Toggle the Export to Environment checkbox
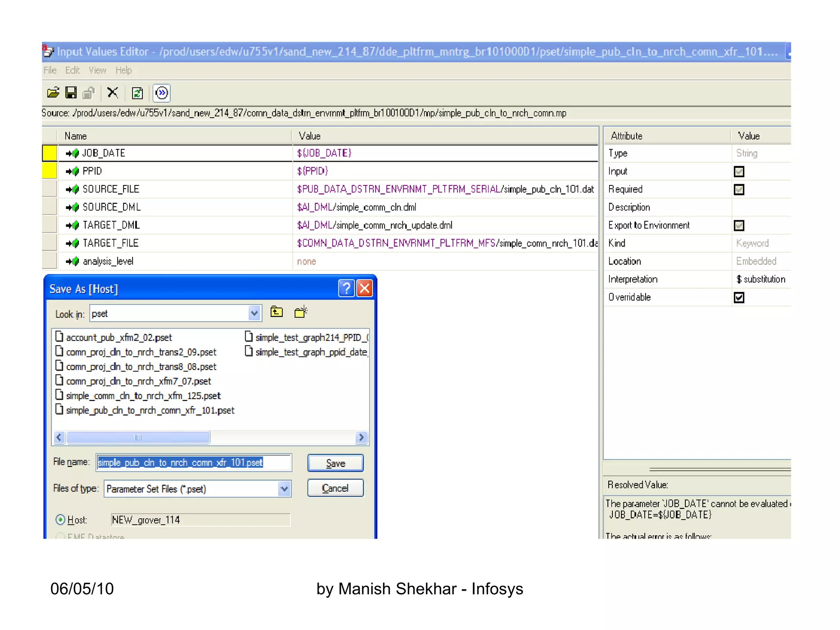This screenshot has width=840, height=630. (739, 225)
